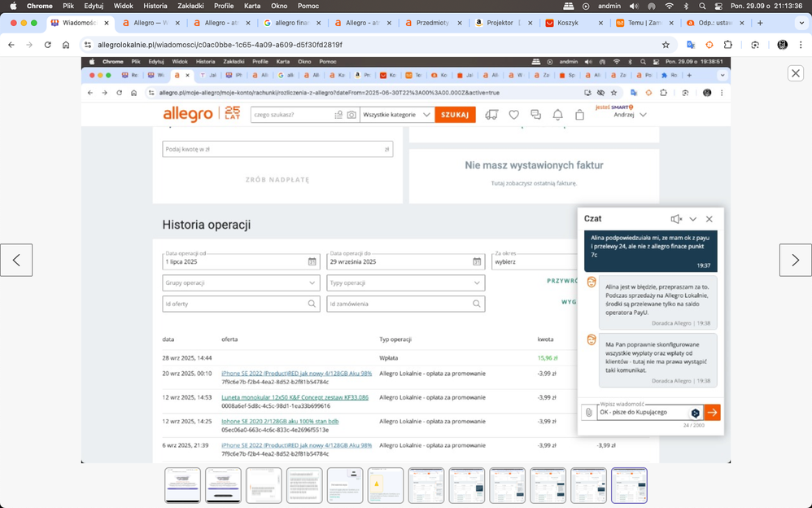Open Control Center from the menu bar
This screenshot has width=812, height=508.
[x=718, y=7]
